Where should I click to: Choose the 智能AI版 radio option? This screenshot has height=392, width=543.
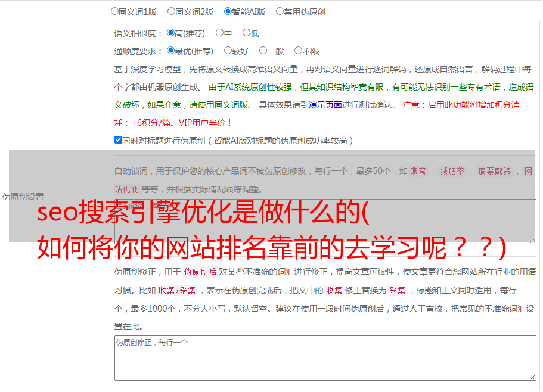coord(228,11)
